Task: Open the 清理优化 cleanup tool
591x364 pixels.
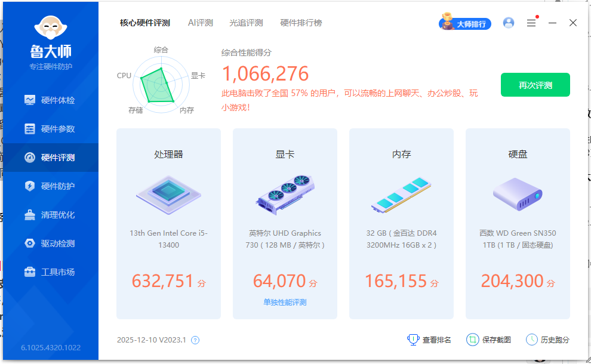Action: pos(50,215)
